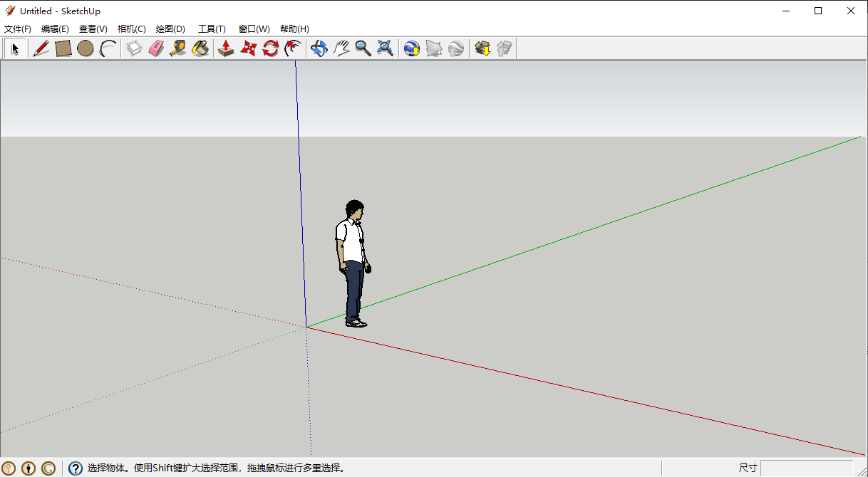
Task: Activate the Tape Measure tool
Action: (178, 48)
